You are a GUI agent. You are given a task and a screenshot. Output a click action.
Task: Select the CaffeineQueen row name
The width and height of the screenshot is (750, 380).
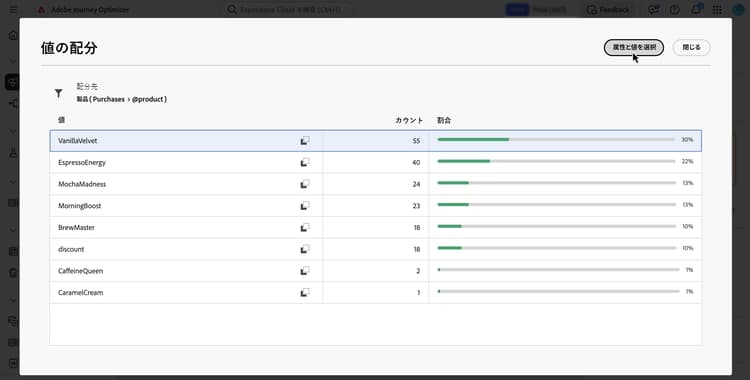click(x=80, y=271)
